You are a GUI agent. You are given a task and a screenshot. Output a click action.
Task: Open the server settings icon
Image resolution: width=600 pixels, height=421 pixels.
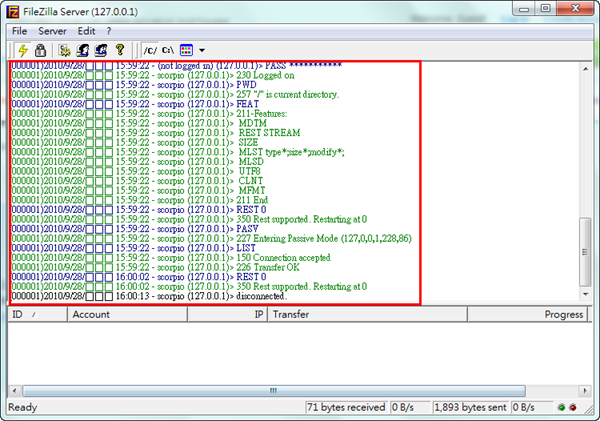point(65,49)
